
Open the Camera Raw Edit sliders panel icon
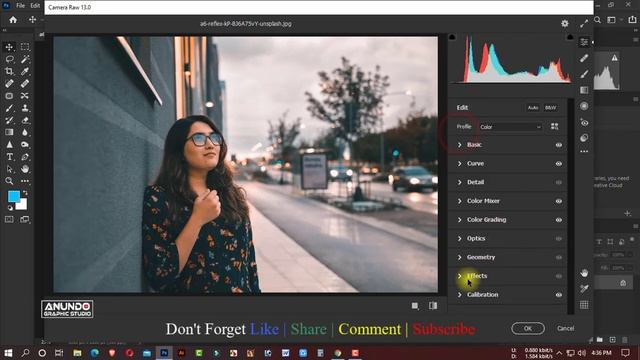[x=584, y=42]
